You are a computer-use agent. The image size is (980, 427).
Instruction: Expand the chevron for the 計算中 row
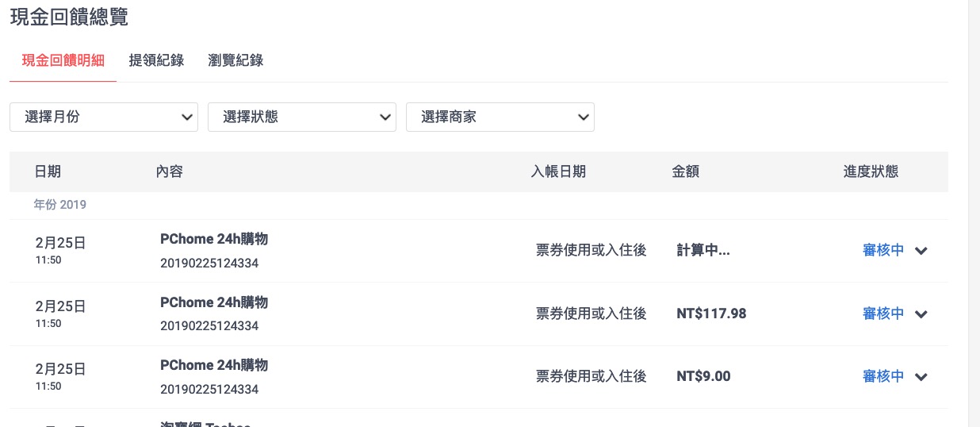click(921, 251)
